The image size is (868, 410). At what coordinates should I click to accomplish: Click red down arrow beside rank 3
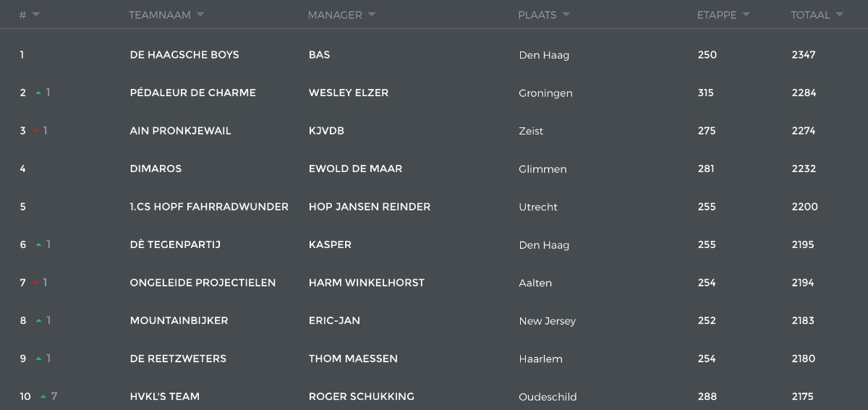click(35, 131)
